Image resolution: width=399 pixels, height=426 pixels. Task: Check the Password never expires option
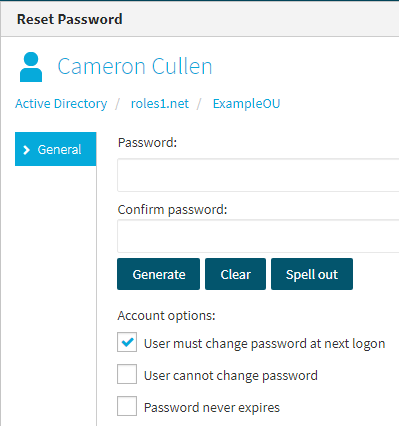tap(127, 406)
